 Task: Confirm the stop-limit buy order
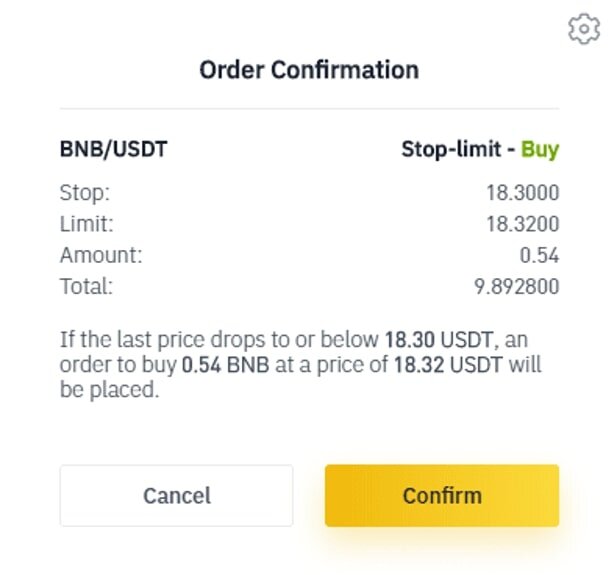click(x=442, y=495)
